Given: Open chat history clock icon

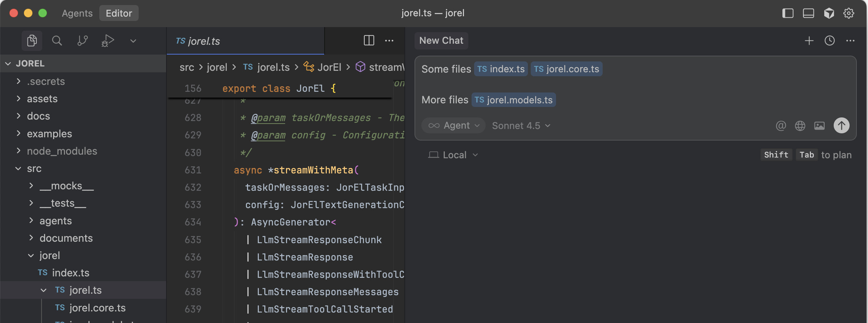Looking at the screenshot, I should 829,40.
